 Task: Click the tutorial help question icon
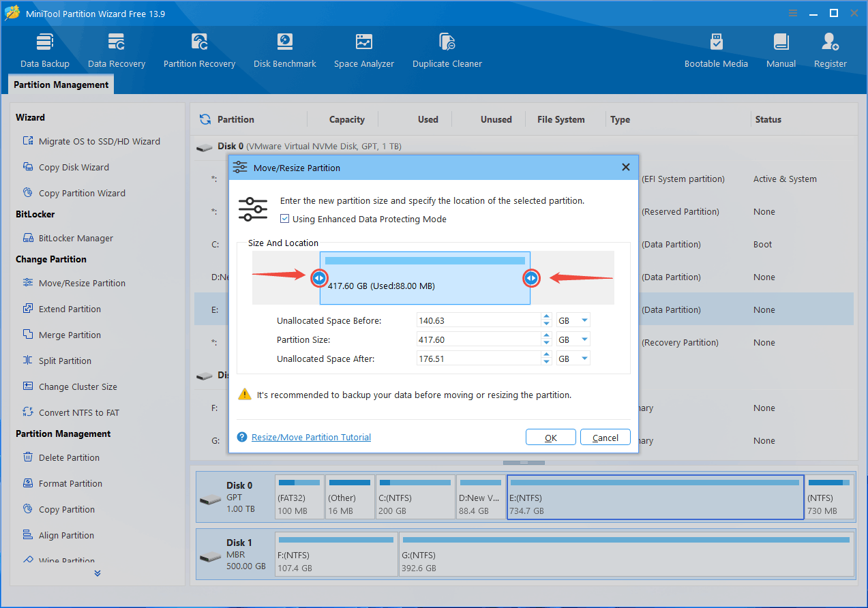242,438
